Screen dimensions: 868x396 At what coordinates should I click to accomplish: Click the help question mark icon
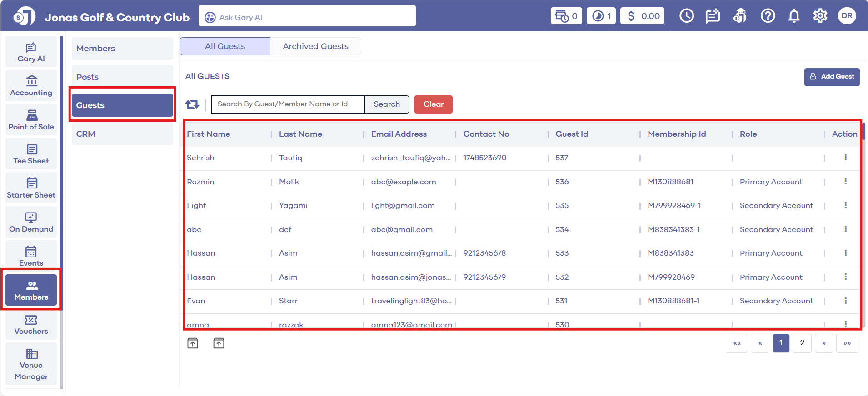(x=768, y=16)
